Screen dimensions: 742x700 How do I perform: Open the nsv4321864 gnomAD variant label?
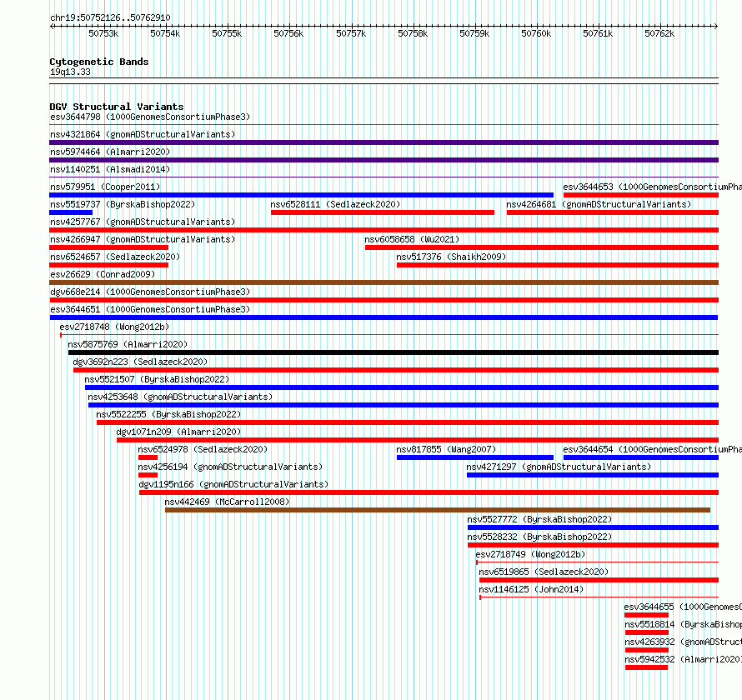coord(143,134)
